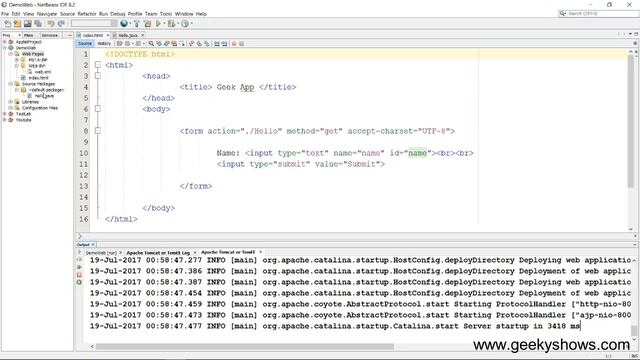Open the browser selection dropdown arrow
The width and height of the screenshot is (640, 360).
[x=130, y=24]
